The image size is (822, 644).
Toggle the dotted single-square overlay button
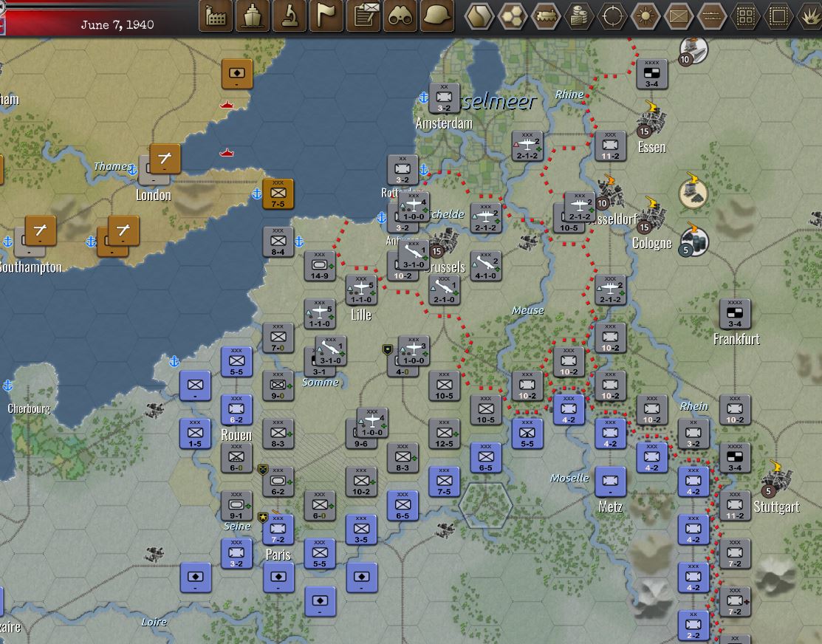click(x=778, y=16)
